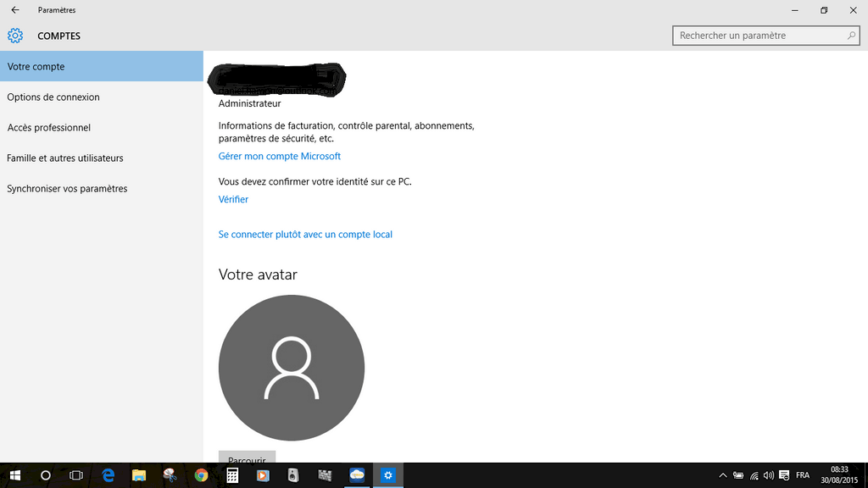Viewport: 868px width, 488px height.
Task: Click in Rechercher un paramètre search field
Action: (x=759, y=36)
